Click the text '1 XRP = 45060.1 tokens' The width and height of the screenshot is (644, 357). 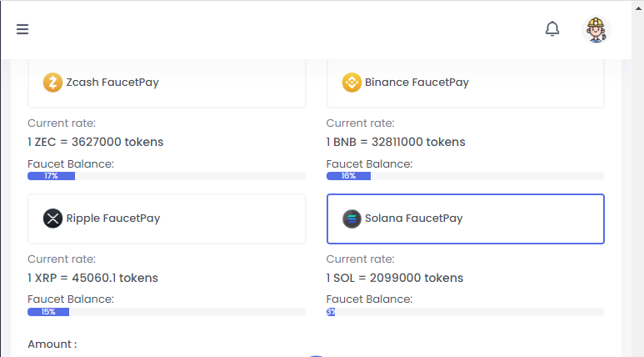(92, 278)
